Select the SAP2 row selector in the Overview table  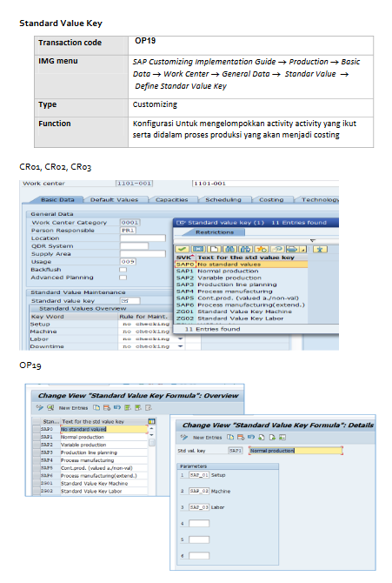click(x=36, y=445)
